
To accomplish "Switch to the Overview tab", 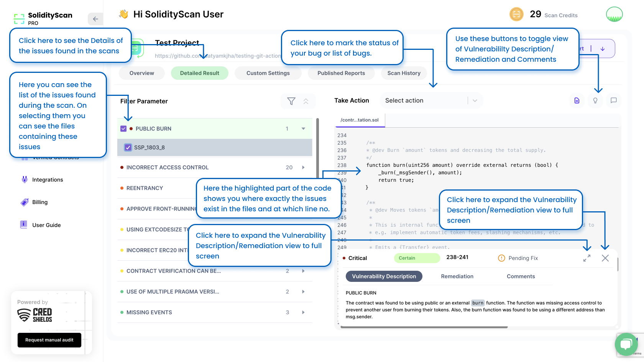I will (x=141, y=73).
